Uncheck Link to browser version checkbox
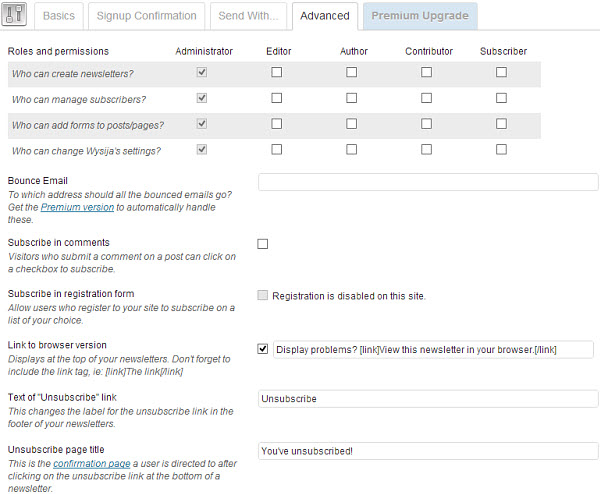This screenshot has width=600, height=494. click(x=263, y=349)
